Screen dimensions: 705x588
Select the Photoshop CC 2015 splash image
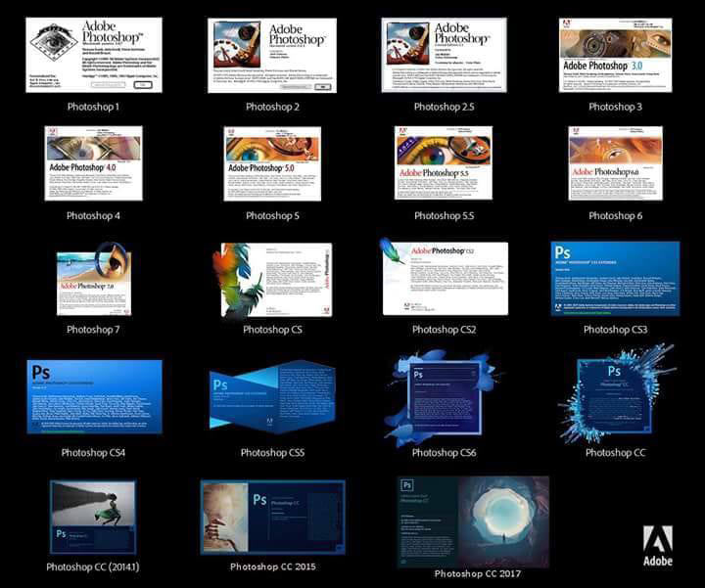tap(273, 517)
